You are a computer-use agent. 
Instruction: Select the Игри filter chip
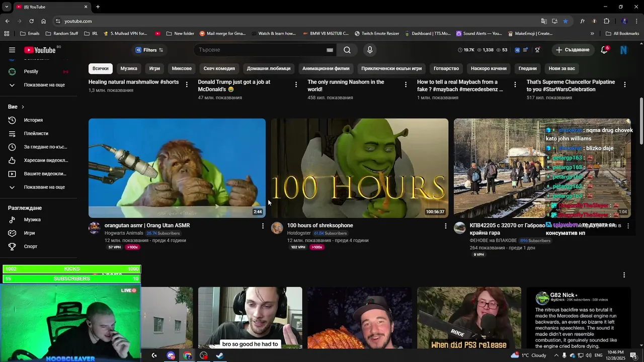click(x=154, y=68)
